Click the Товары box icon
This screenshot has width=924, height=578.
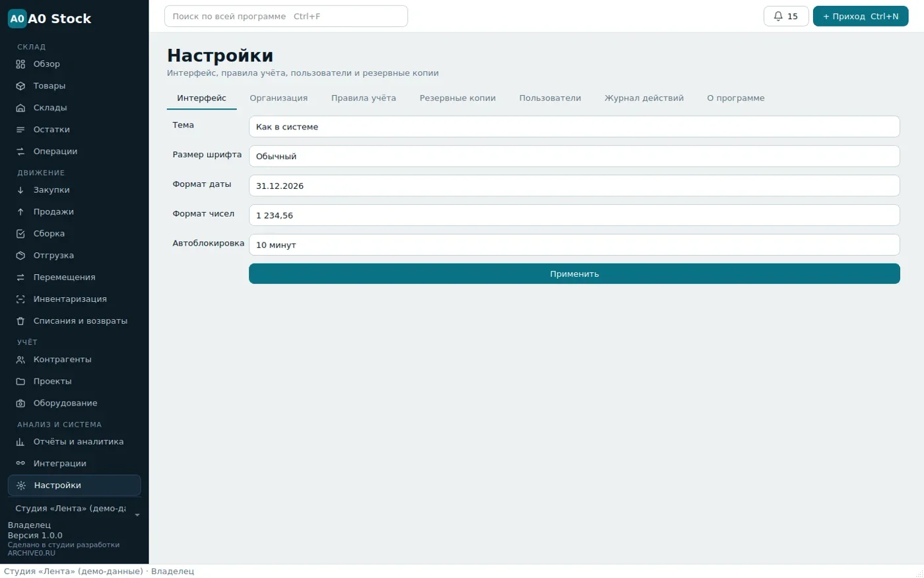coord(20,86)
